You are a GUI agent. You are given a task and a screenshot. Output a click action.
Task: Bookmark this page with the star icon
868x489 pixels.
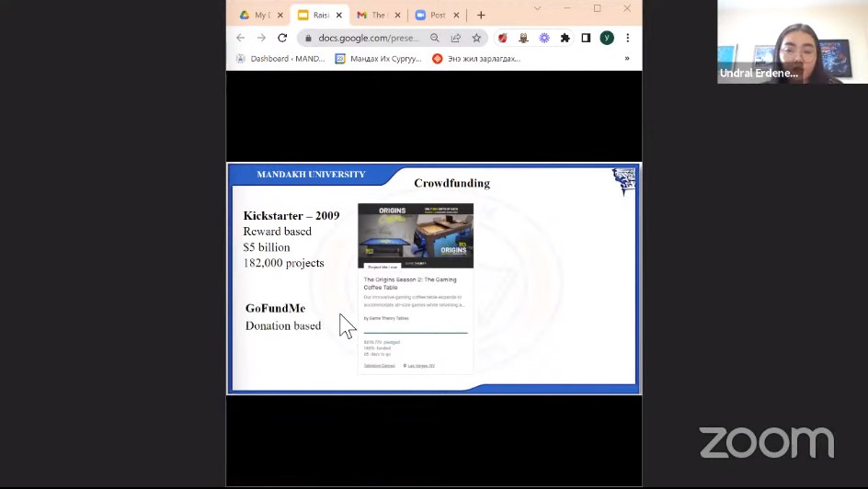(x=476, y=38)
